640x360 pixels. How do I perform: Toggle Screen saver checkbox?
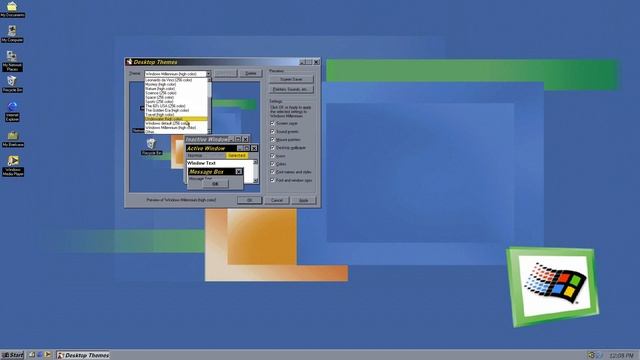(x=272, y=123)
